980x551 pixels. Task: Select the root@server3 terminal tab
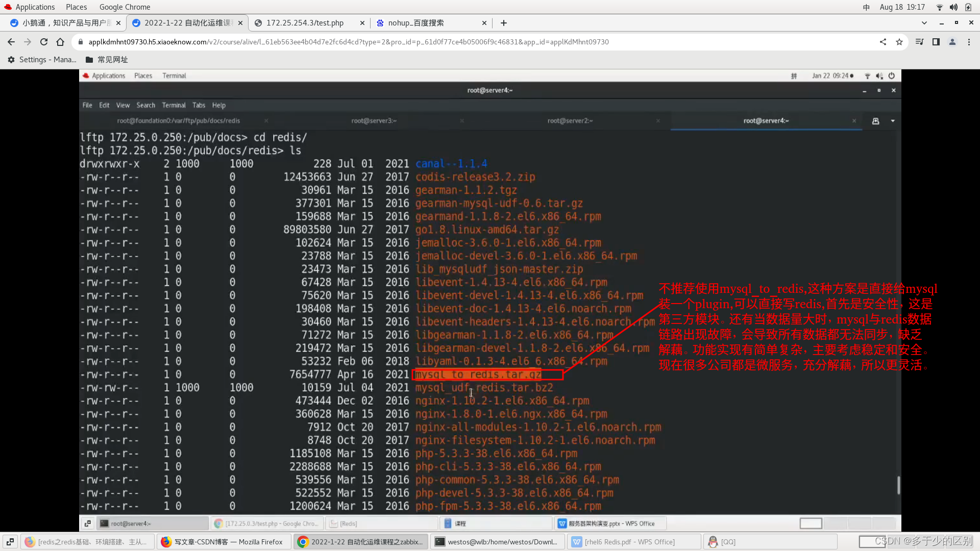click(374, 121)
